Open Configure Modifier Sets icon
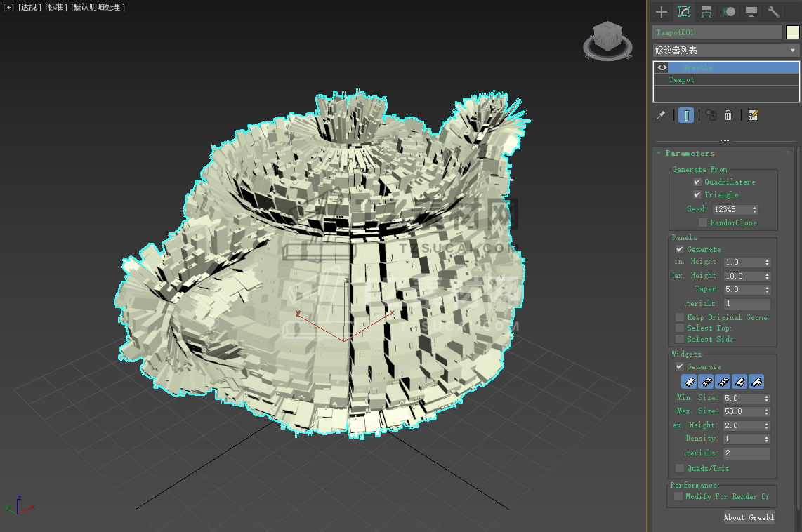This screenshot has width=802, height=532. pos(753,116)
